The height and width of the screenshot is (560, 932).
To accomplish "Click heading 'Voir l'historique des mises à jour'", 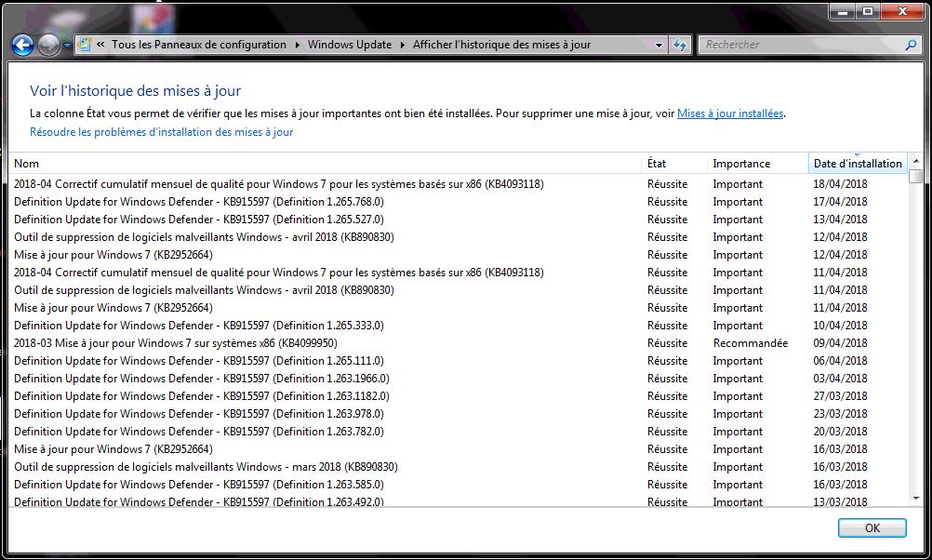I will point(135,91).
